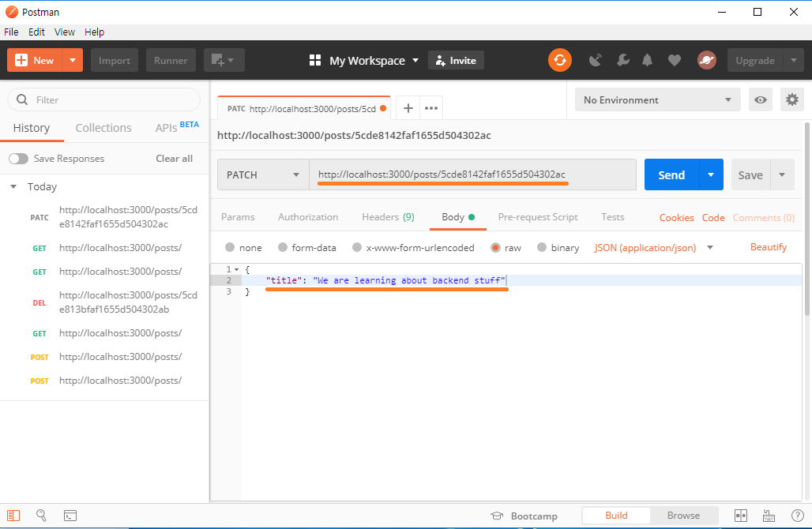Image resolution: width=812 pixels, height=529 pixels.
Task: Click the Bootcamp graduation cap icon
Action: (497, 516)
